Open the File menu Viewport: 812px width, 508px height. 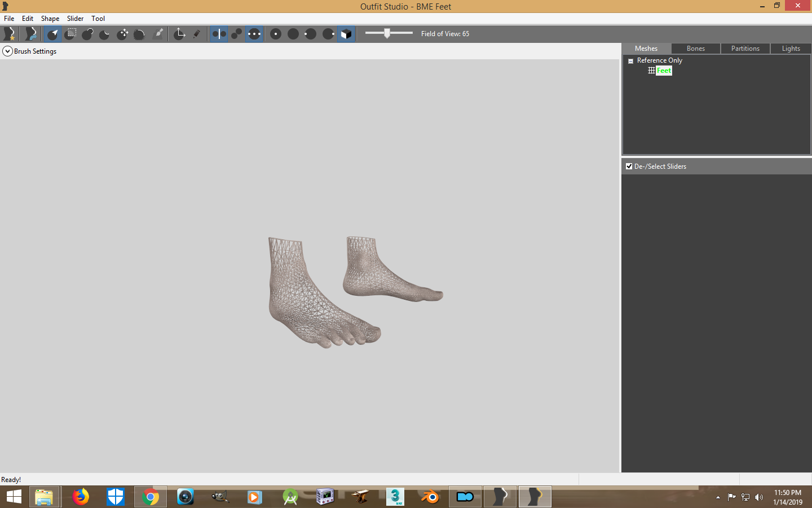[9, 19]
